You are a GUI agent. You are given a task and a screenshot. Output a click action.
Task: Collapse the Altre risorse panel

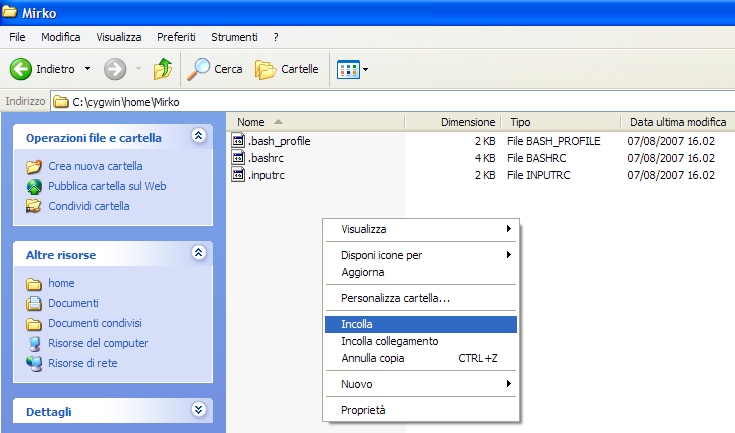coord(198,253)
